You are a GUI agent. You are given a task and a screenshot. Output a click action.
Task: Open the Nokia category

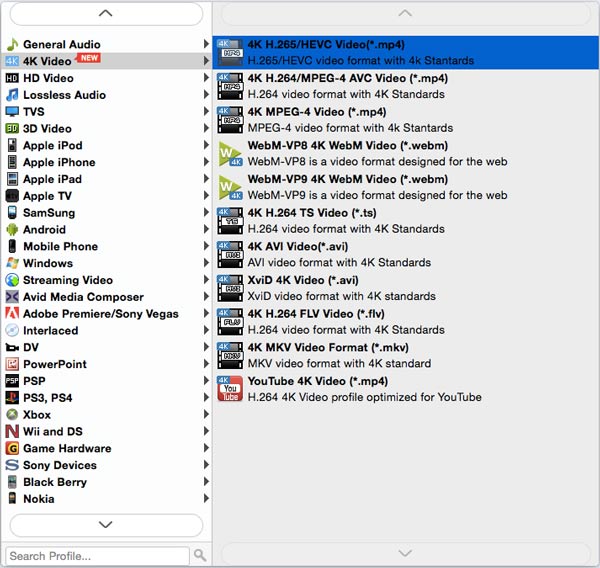[x=106, y=499]
